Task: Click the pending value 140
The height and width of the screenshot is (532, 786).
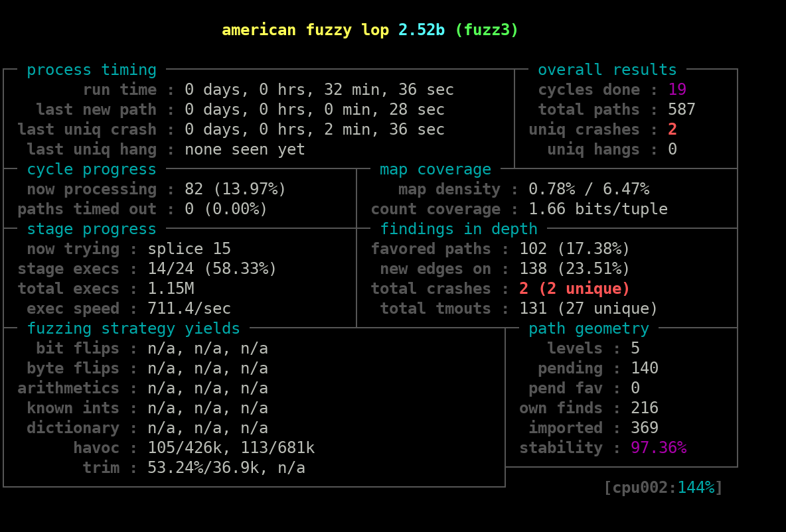Action: pos(644,368)
